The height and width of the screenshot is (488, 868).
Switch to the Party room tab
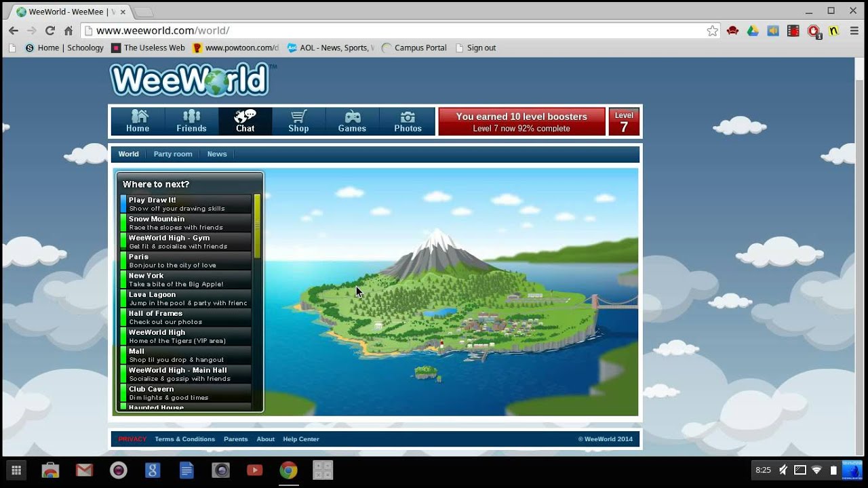click(173, 154)
